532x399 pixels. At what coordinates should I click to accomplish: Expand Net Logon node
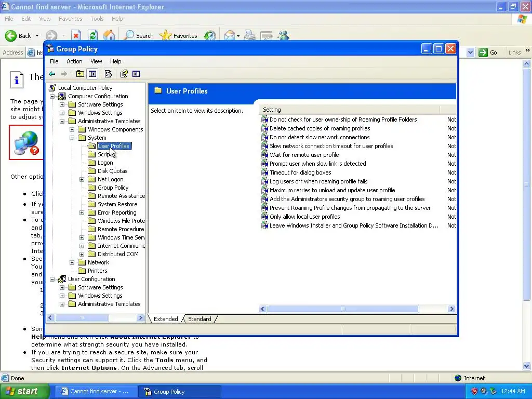tap(82, 179)
